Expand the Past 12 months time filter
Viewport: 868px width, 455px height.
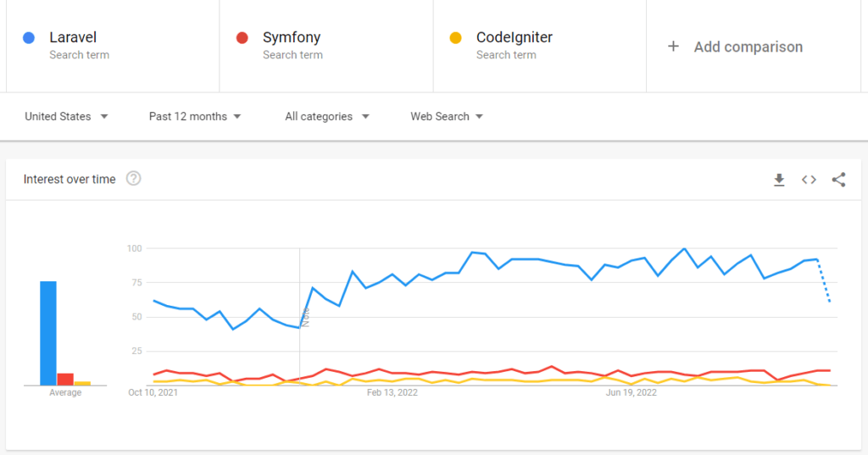point(195,117)
